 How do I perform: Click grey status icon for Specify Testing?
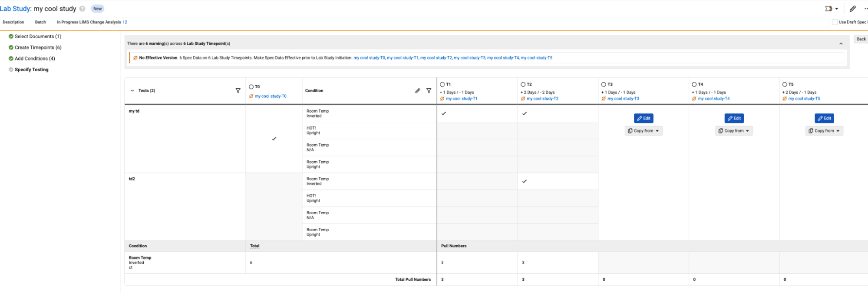11,70
